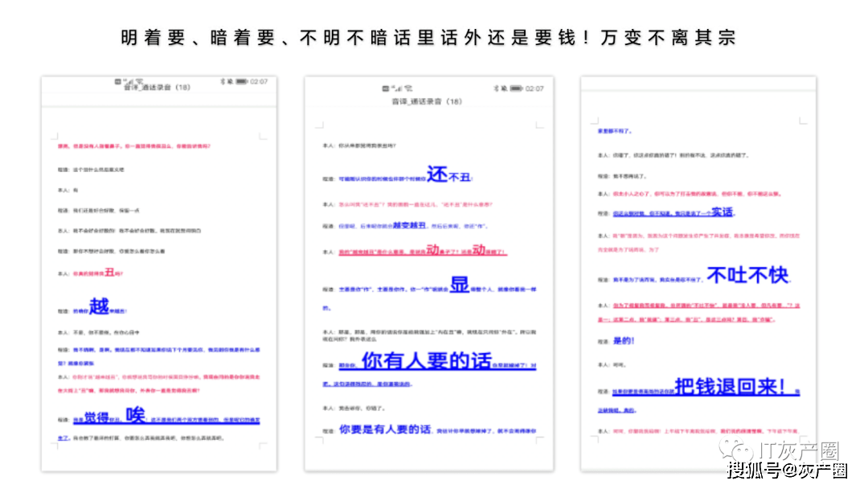
Task: Click the blue text 是的!
Action: 624,340
